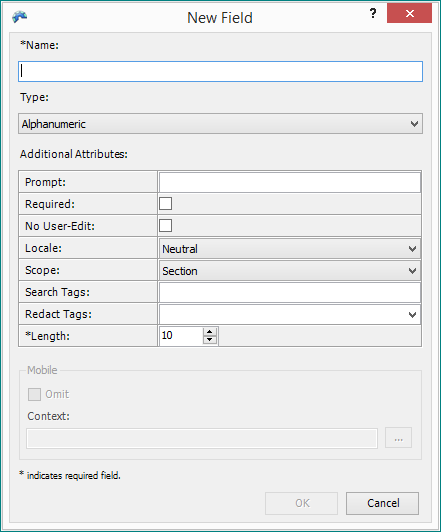Click the '* indicates required field.' note
The width and height of the screenshot is (441, 532).
[70, 475]
